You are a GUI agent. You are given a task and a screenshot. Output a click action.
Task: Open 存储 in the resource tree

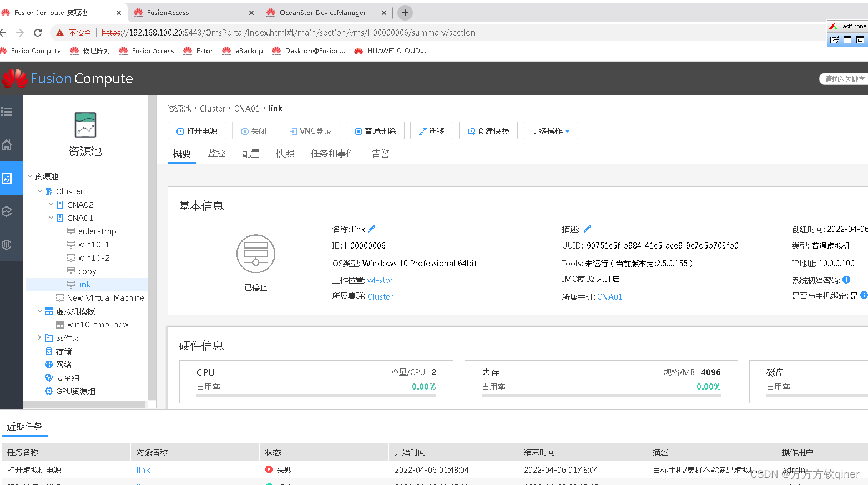point(64,351)
